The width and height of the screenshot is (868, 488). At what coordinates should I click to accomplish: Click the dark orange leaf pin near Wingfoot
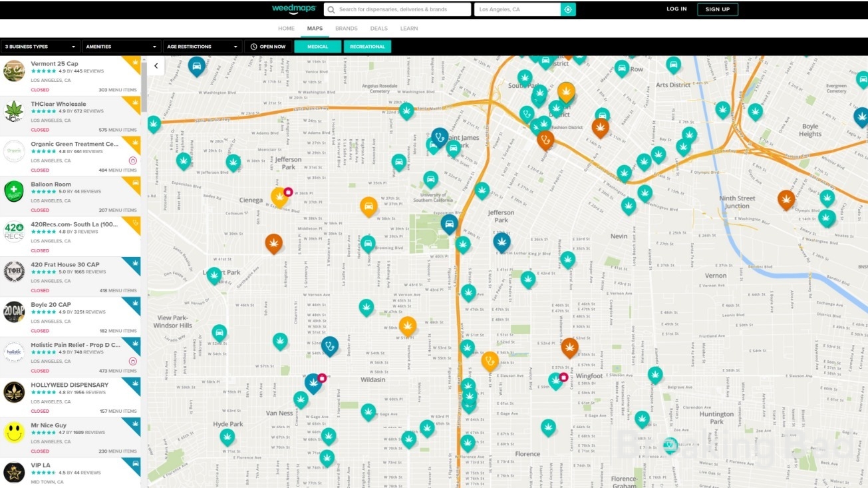click(569, 346)
